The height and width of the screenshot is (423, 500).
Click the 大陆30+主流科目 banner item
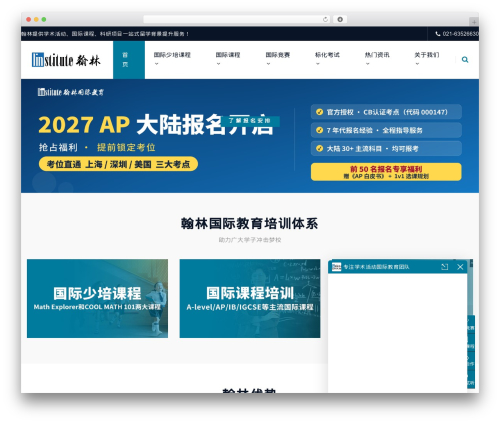pos(386,149)
